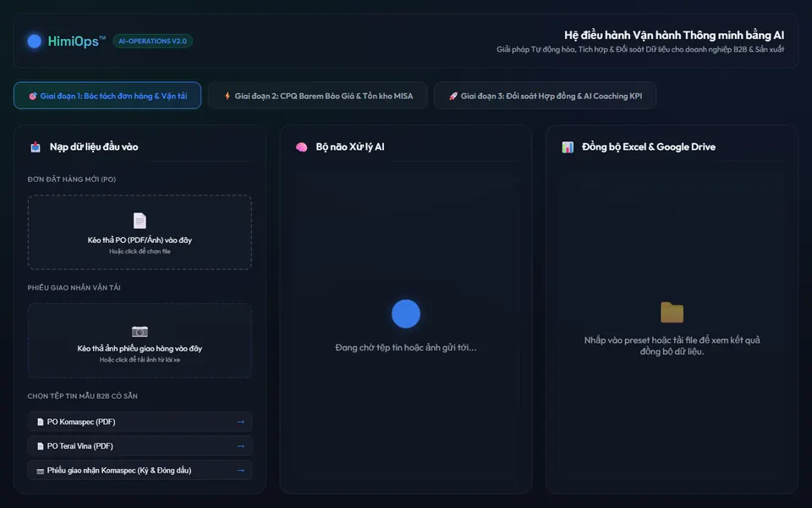
Task: Click the Nhấp vào preset hoặc tải file text
Action: point(672,345)
